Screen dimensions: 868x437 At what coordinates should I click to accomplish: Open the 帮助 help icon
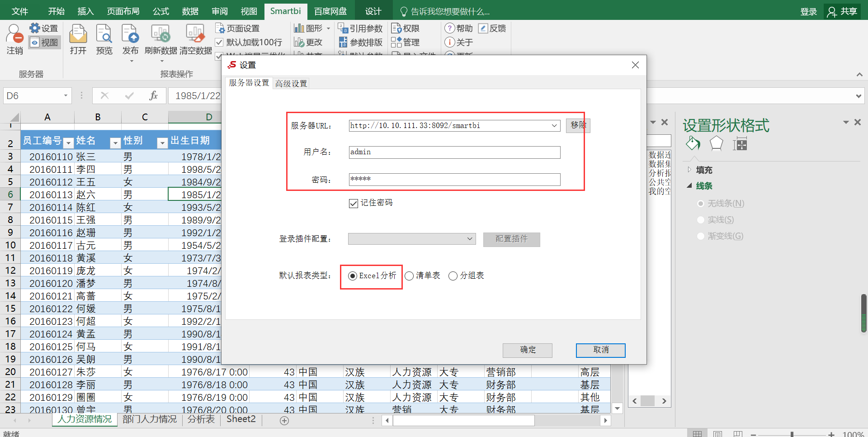[449, 28]
